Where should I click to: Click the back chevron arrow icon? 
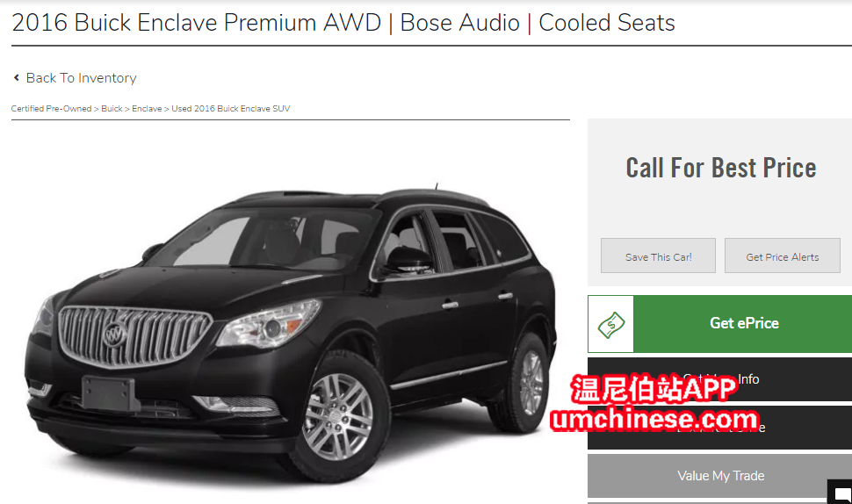click(x=17, y=77)
